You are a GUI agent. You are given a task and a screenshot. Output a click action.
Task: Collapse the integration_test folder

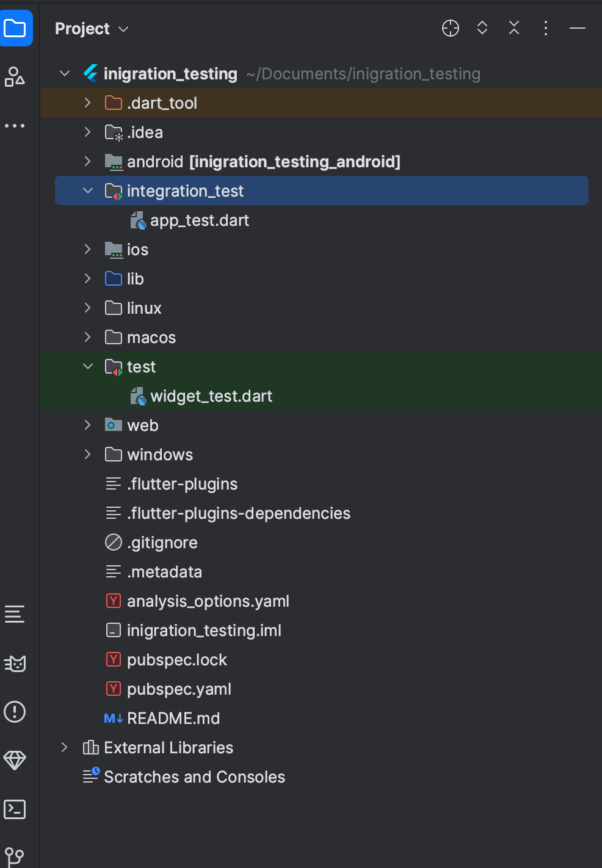point(87,190)
